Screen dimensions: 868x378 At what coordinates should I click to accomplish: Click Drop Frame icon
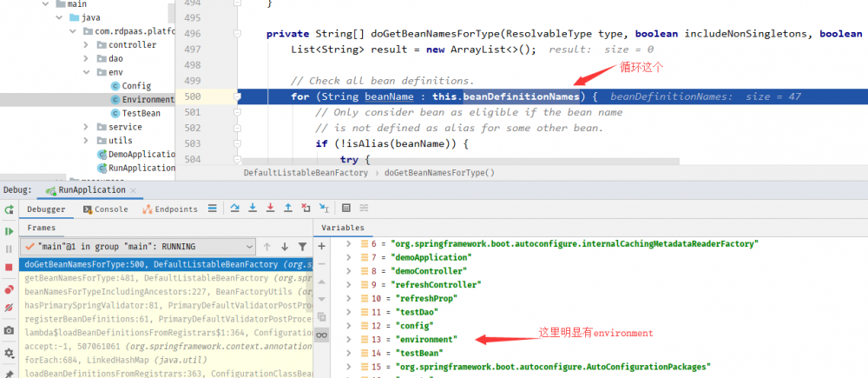click(x=306, y=209)
